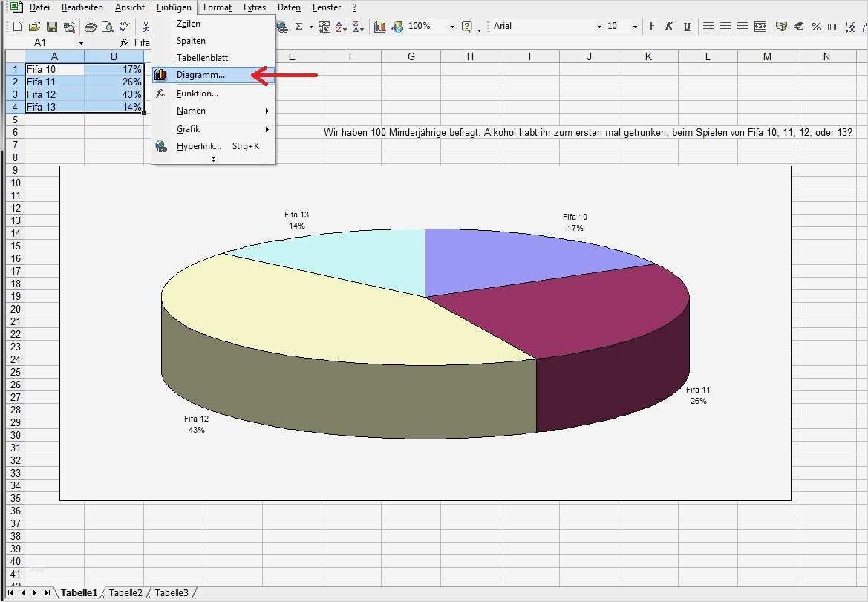
Task: Click the print icon
Action: tap(91, 27)
